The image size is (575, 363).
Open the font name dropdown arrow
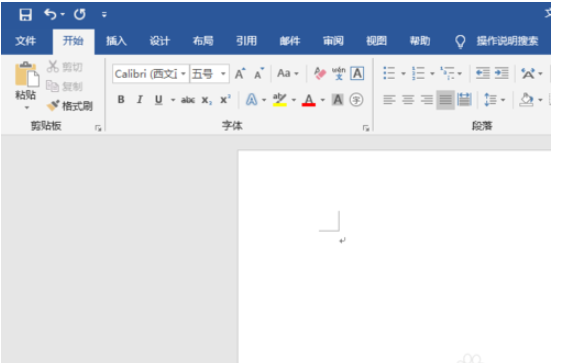pos(183,74)
